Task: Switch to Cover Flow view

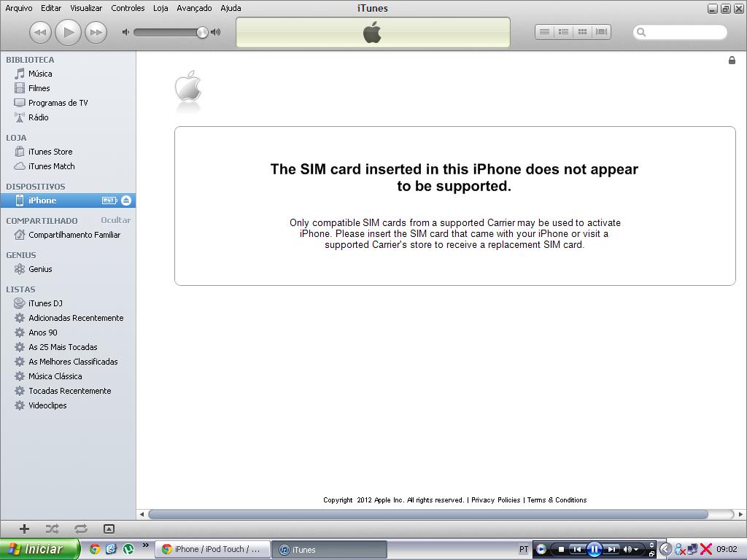Action: tap(601, 32)
